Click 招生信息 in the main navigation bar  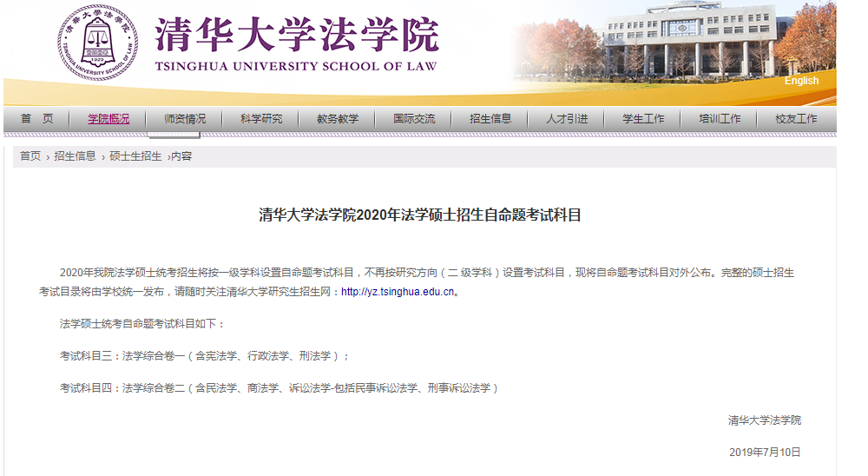point(490,119)
